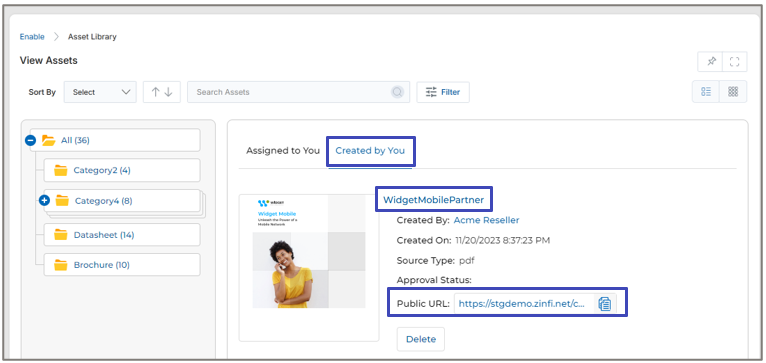
Task: Expand the Category4 (8) folder
Action: point(44,200)
